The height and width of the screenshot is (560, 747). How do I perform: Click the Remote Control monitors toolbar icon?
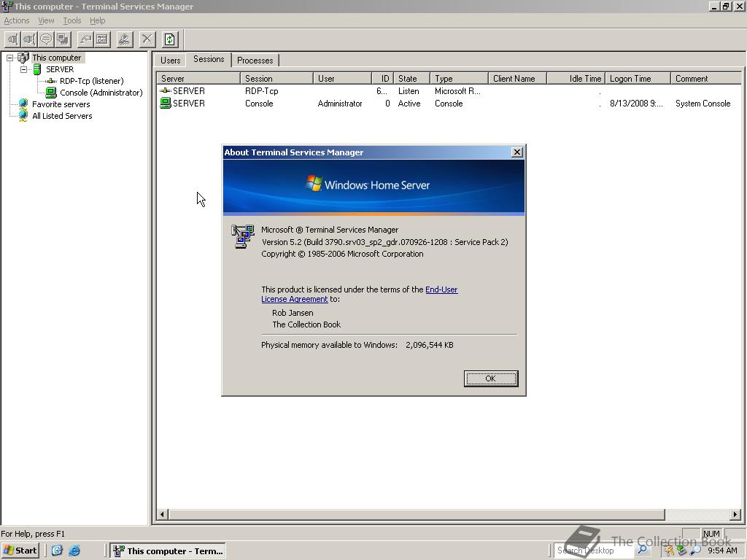click(63, 39)
